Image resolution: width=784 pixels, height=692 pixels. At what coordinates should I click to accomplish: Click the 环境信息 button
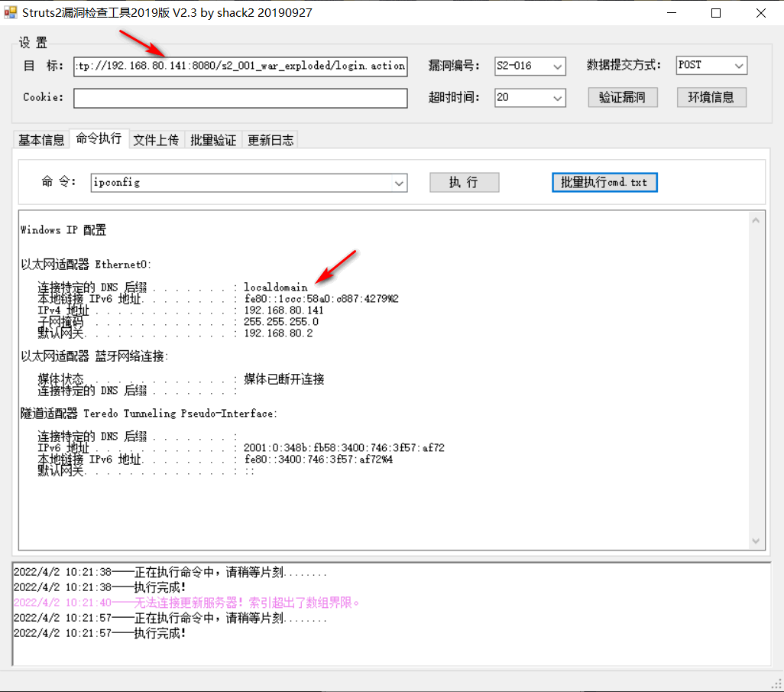coord(711,98)
